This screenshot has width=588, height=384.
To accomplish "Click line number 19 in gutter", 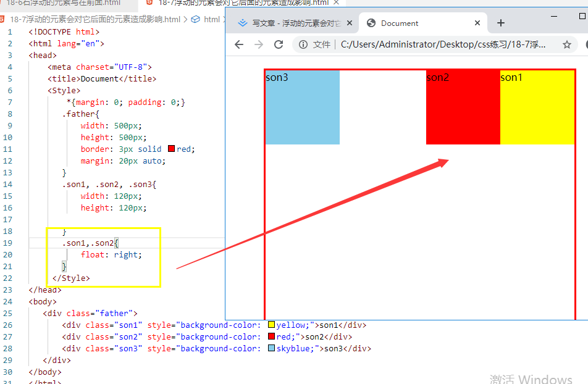I will tap(8, 243).
